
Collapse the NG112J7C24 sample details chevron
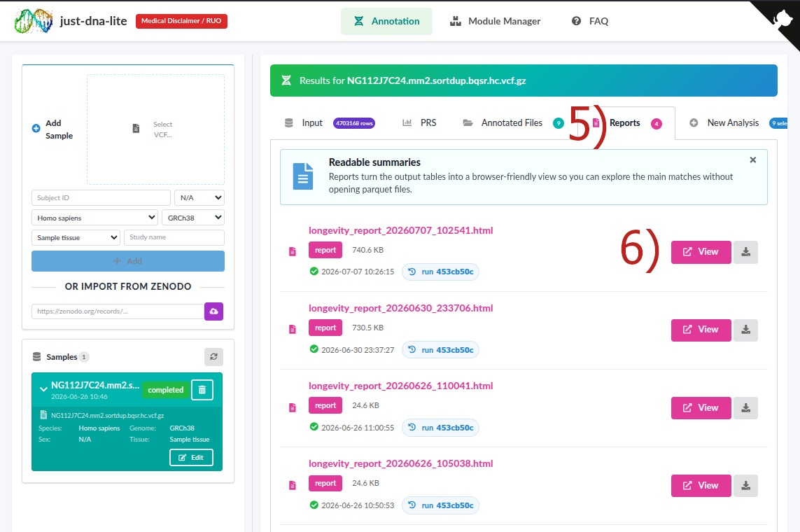(43, 389)
